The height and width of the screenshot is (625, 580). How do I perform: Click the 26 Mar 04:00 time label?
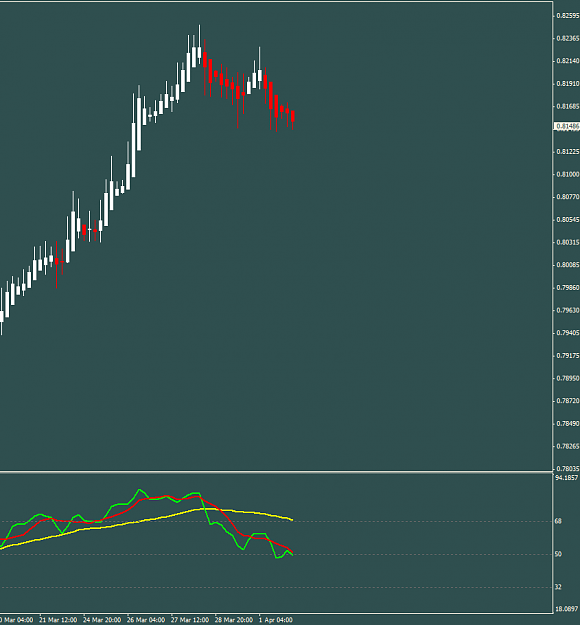(x=146, y=620)
